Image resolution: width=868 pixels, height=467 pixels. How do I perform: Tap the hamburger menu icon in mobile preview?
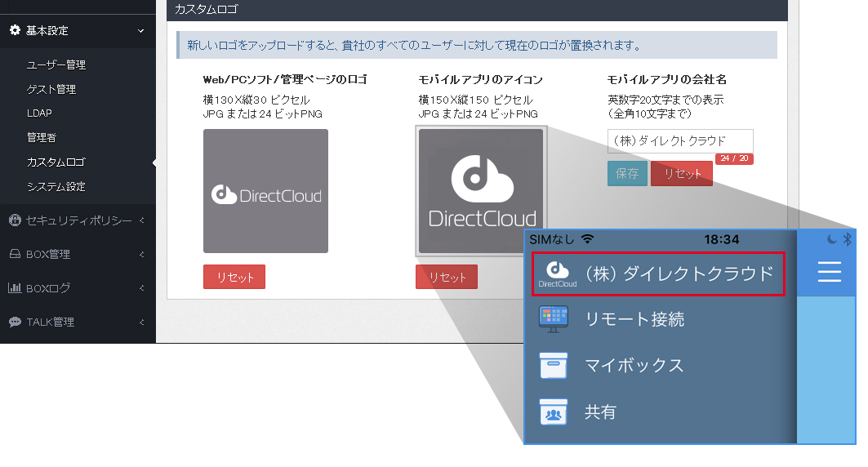click(x=830, y=272)
